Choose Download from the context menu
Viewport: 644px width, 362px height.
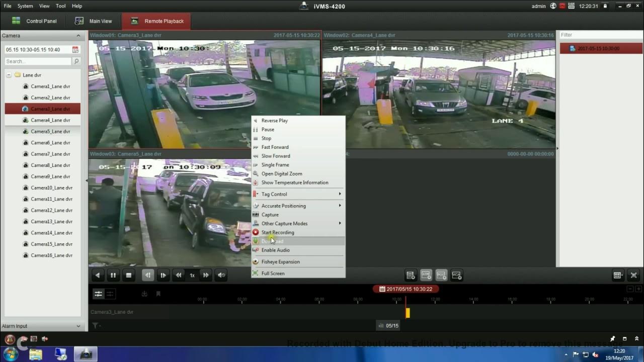(298, 241)
